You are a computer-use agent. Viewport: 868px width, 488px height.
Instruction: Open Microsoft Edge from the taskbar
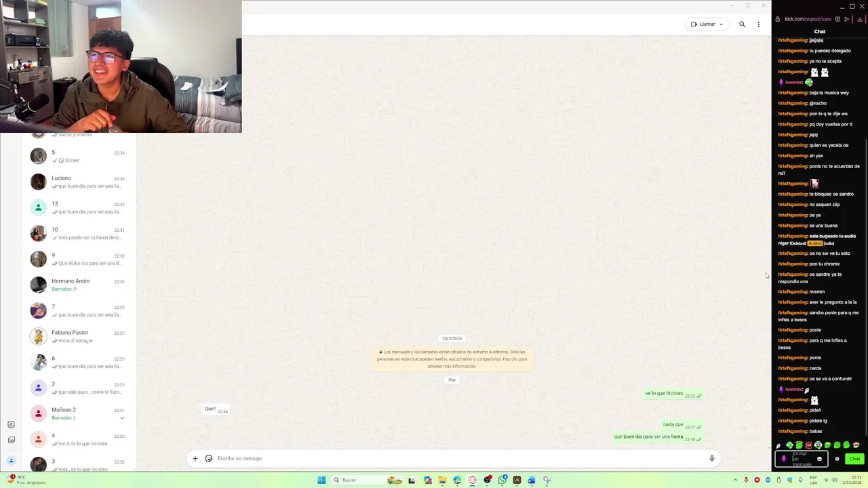(x=457, y=480)
